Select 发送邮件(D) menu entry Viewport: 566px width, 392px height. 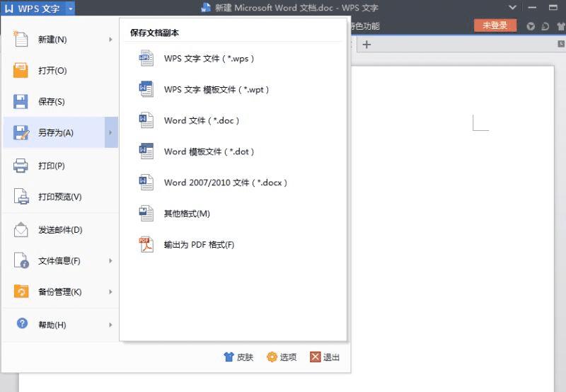coord(61,229)
